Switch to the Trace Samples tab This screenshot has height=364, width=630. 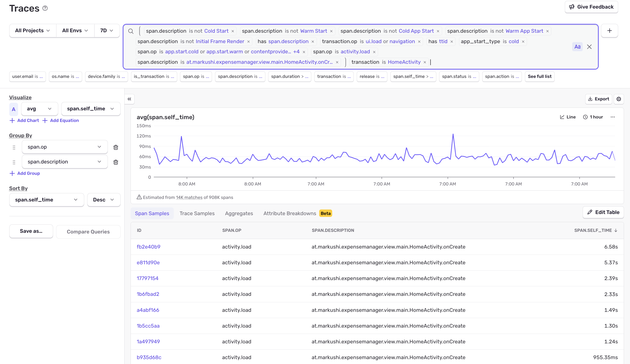[x=197, y=213]
